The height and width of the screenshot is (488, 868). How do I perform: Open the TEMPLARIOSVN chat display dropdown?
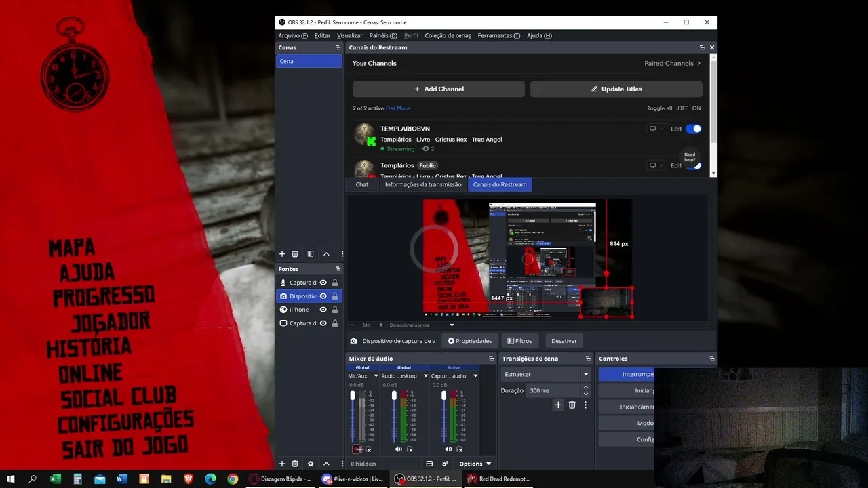coord(656,129)
